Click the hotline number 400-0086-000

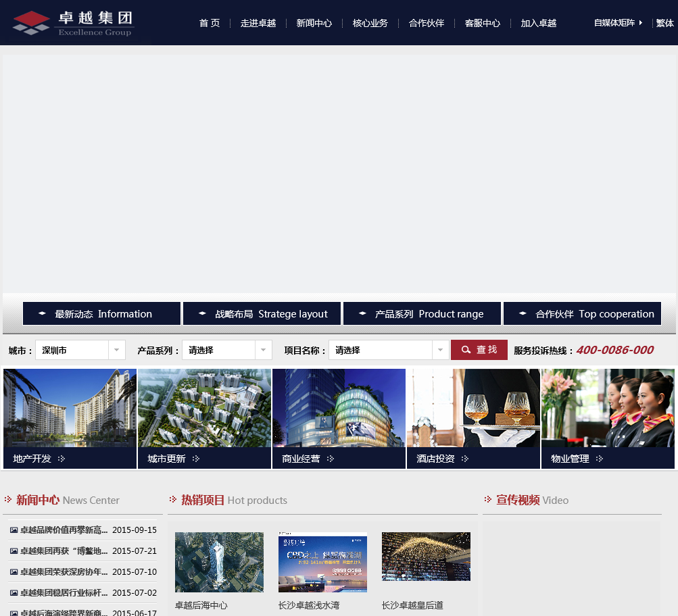pyautogui.click(x=615, y=350)
